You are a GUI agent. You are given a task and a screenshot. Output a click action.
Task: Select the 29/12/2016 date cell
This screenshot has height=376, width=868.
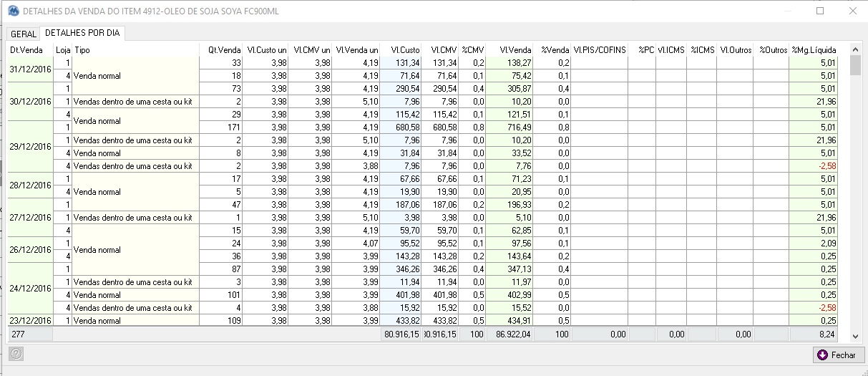tap(31, 146)
